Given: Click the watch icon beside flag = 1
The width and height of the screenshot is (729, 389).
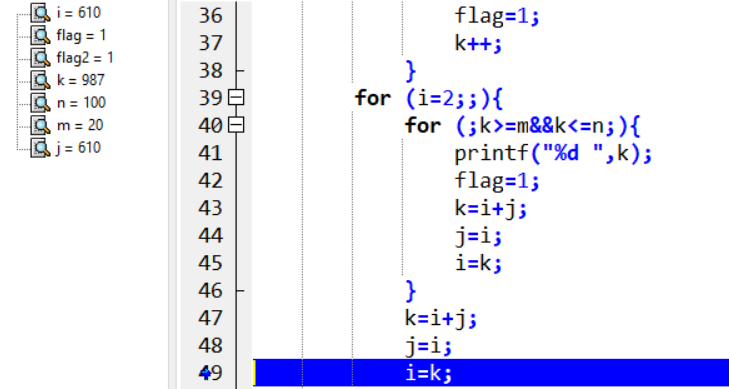Looking at the screenshot, I should (x=40, y=35).
